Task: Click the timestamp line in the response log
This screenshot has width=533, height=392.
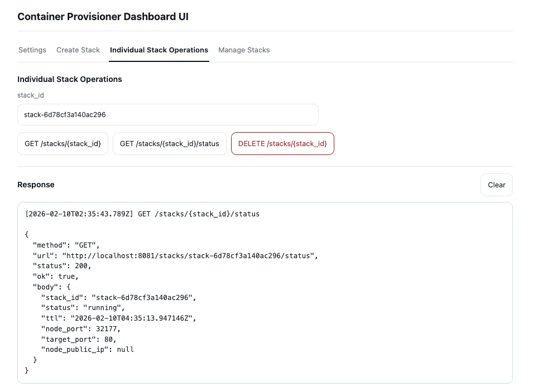Action: (x=142, y=214)
